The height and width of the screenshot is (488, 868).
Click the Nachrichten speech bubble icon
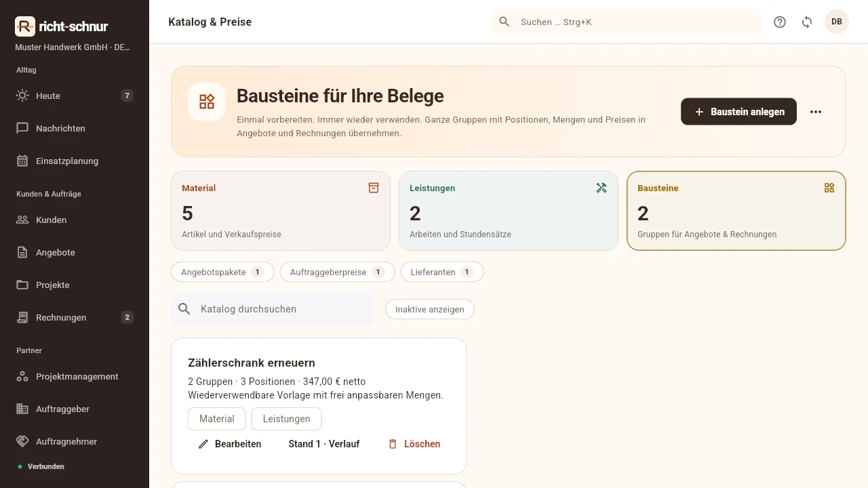pyautogui.click(x=22, y=128)
